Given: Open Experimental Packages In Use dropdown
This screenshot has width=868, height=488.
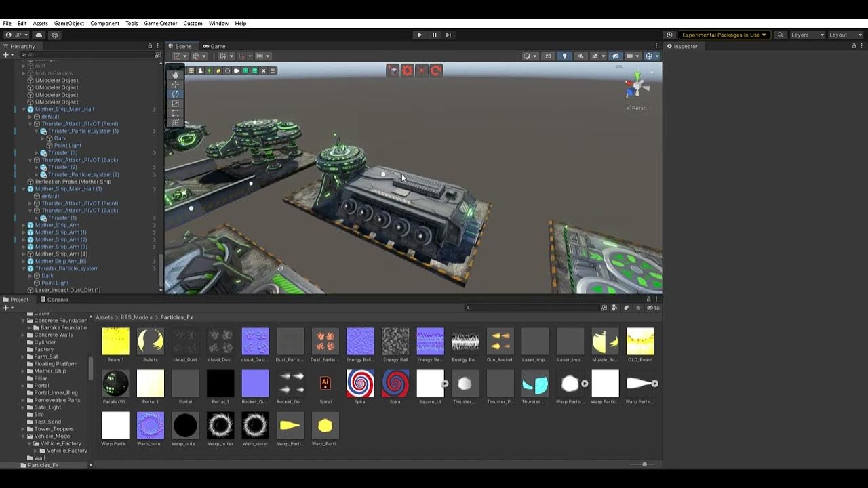Looking at the screenshot, I should 724,35.
